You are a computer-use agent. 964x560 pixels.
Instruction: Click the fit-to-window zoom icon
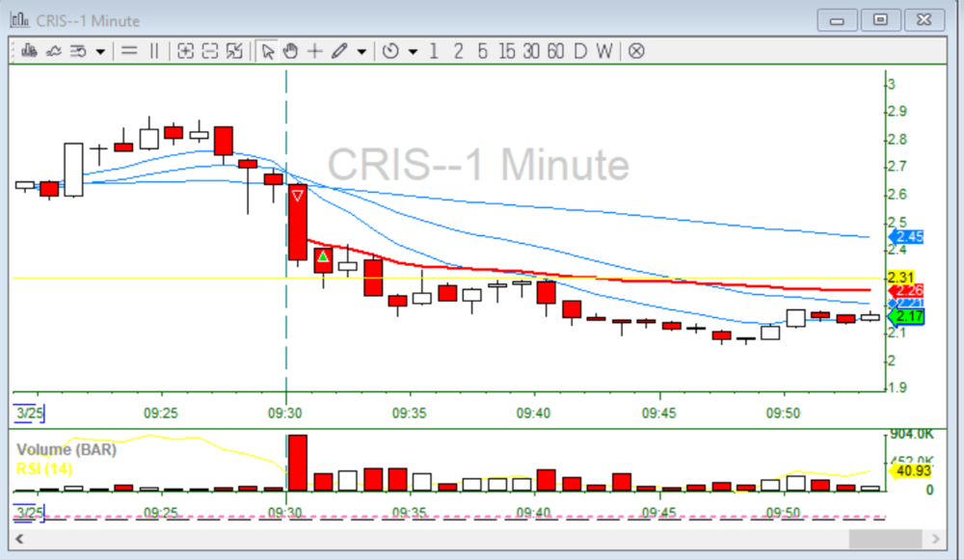tap(234, 51)
